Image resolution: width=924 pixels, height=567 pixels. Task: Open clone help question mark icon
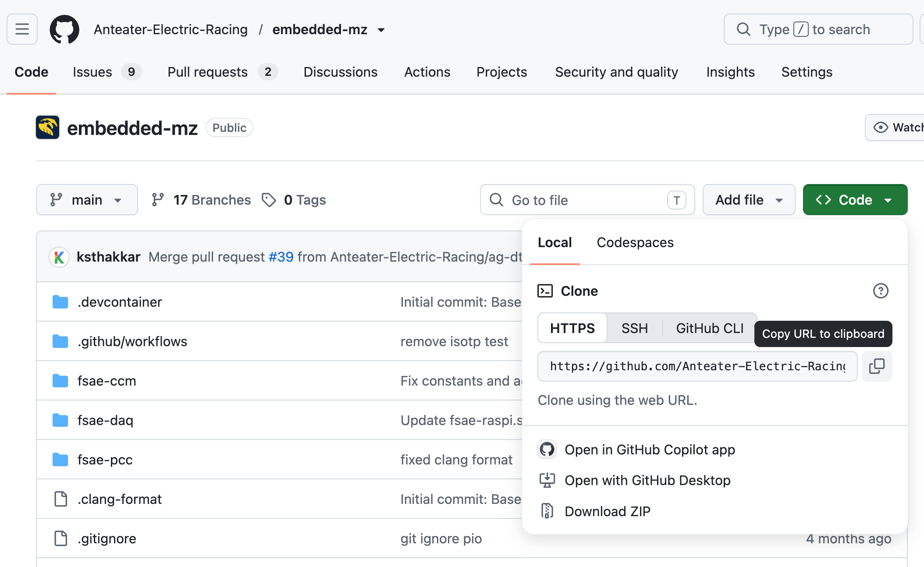881,291
